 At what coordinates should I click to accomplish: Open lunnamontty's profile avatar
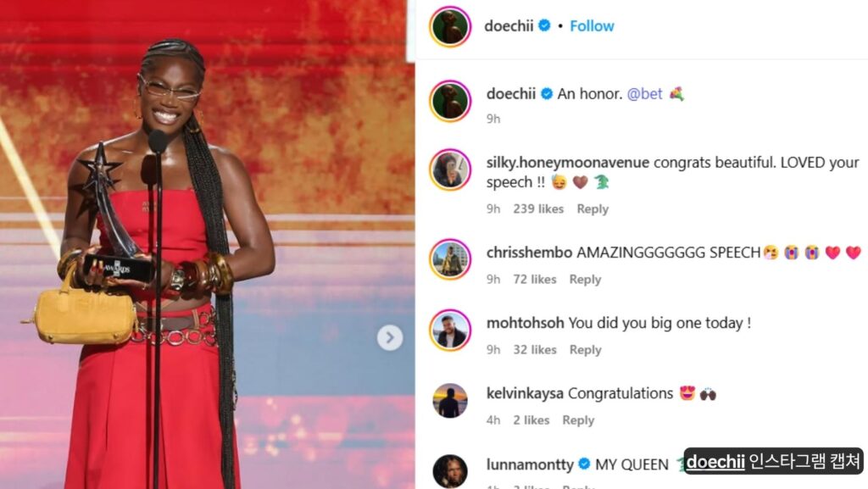point(450,471)
